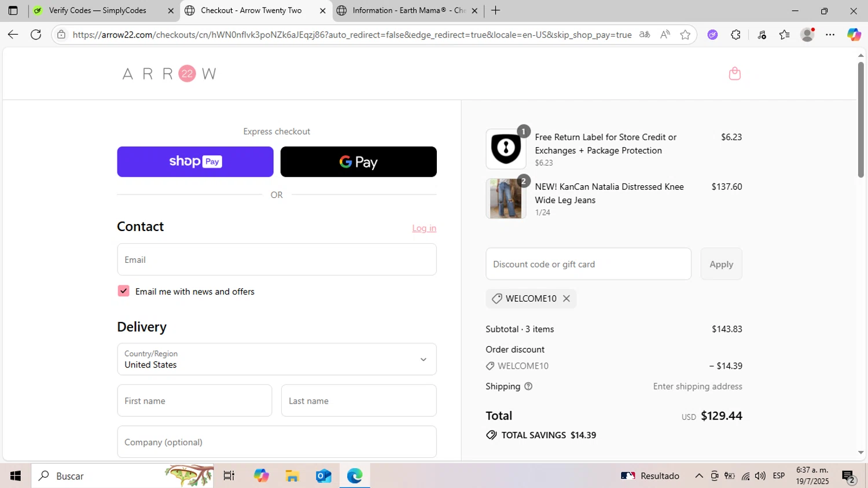Viewport: 868px width, 488px height.
Task: Click the translate page icon in address bar
Action: point(644,35)
